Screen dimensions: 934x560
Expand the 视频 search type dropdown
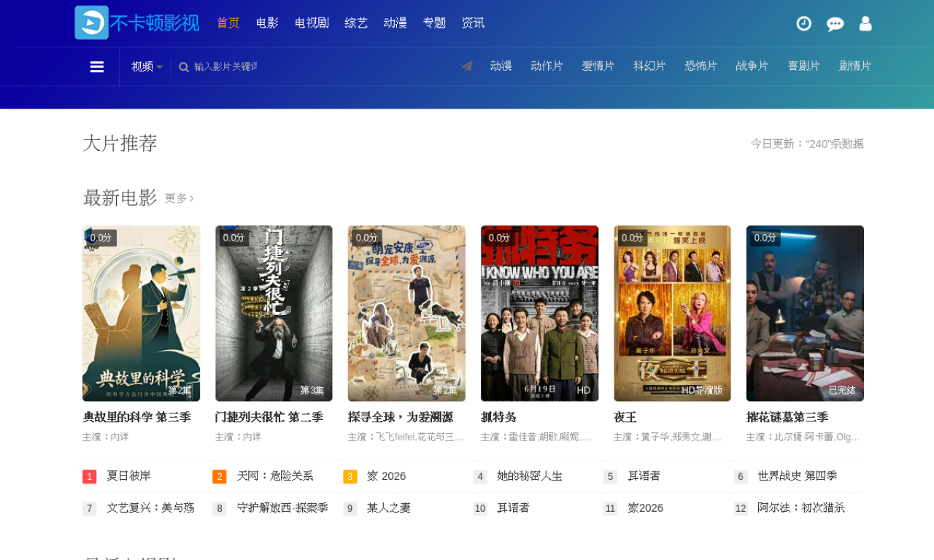coord(147,67)
